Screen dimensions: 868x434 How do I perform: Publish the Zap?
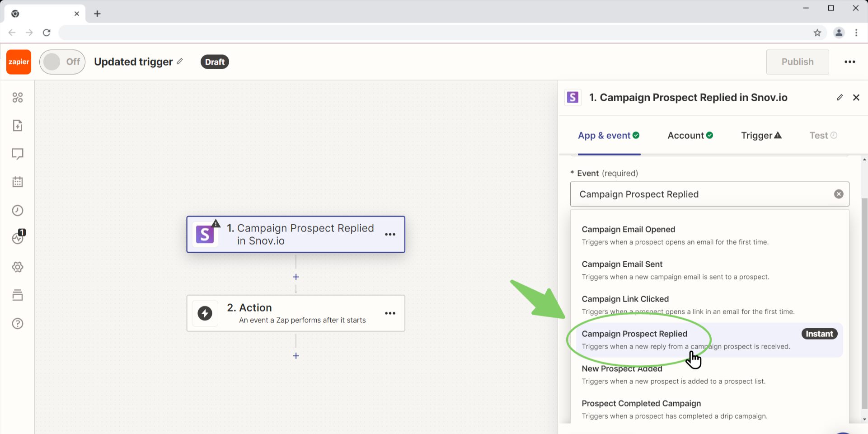[797, 61]
